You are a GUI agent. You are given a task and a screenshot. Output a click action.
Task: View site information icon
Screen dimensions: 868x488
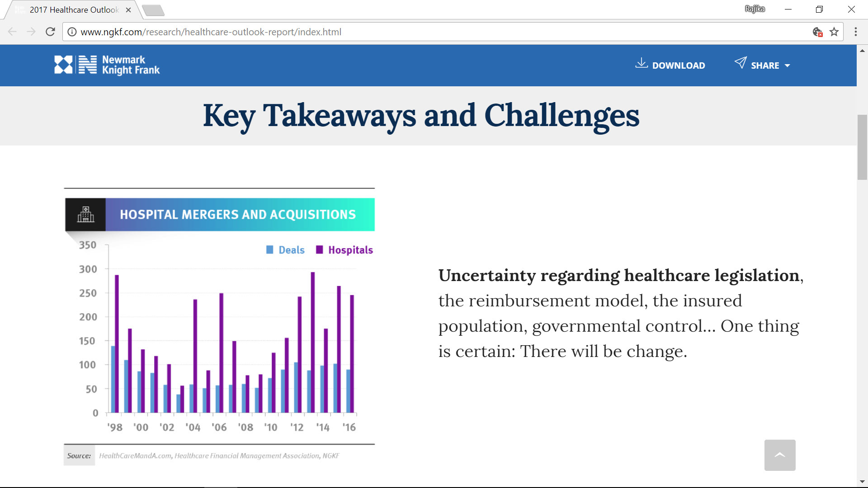point(72,32)
